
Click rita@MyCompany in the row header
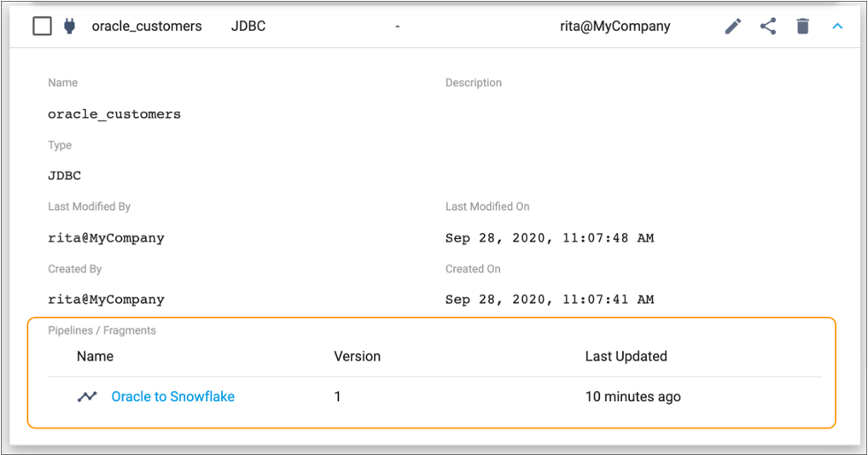click(x=615, y=26)
